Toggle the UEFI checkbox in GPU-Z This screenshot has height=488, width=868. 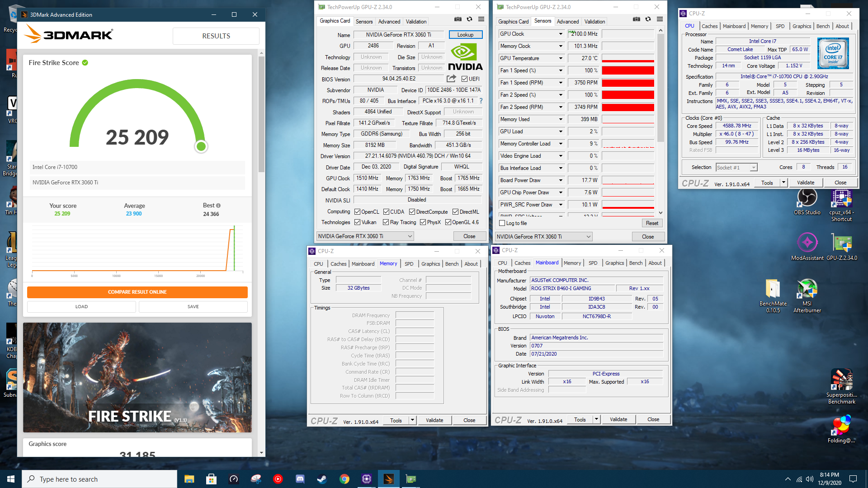[x=464, y=79]
